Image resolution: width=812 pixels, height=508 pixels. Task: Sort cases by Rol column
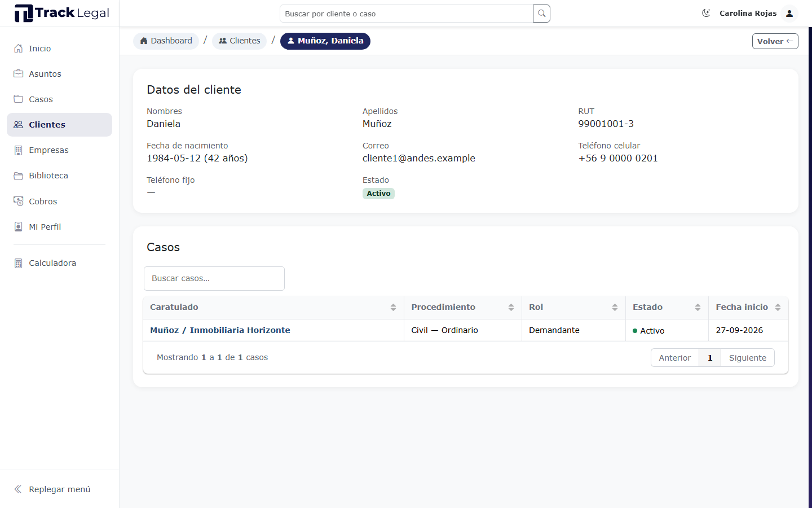[573, 308]
